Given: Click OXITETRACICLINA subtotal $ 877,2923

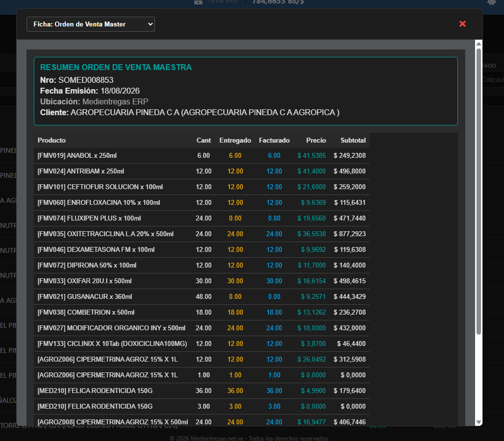Looking at the screenshot, I should click(350, 234).
